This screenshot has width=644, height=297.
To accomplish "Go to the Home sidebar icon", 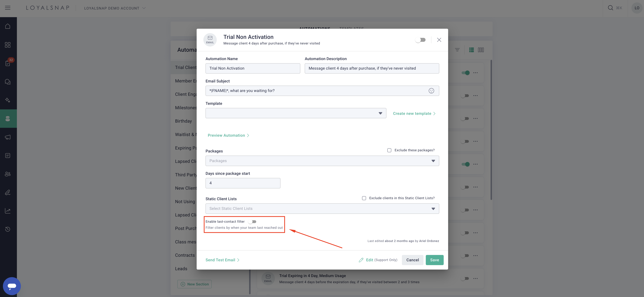I will (8, 26).
